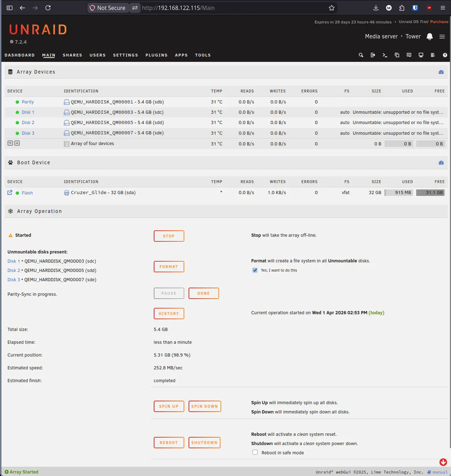Viewport: 451px width, 476px height.
Task: Click the File Manager windows icon in navbar
Action: tap(397, 55)
